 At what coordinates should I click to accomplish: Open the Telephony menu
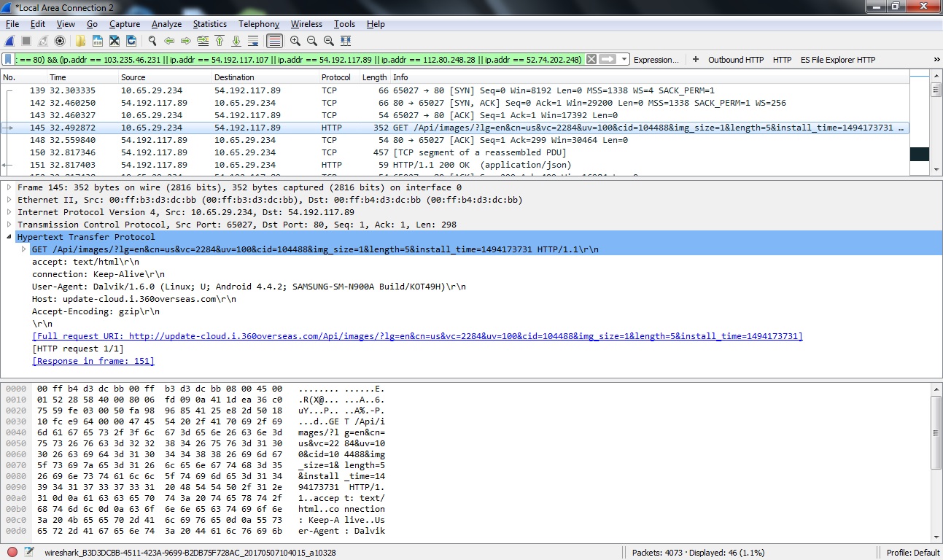(x=258, y=24)
